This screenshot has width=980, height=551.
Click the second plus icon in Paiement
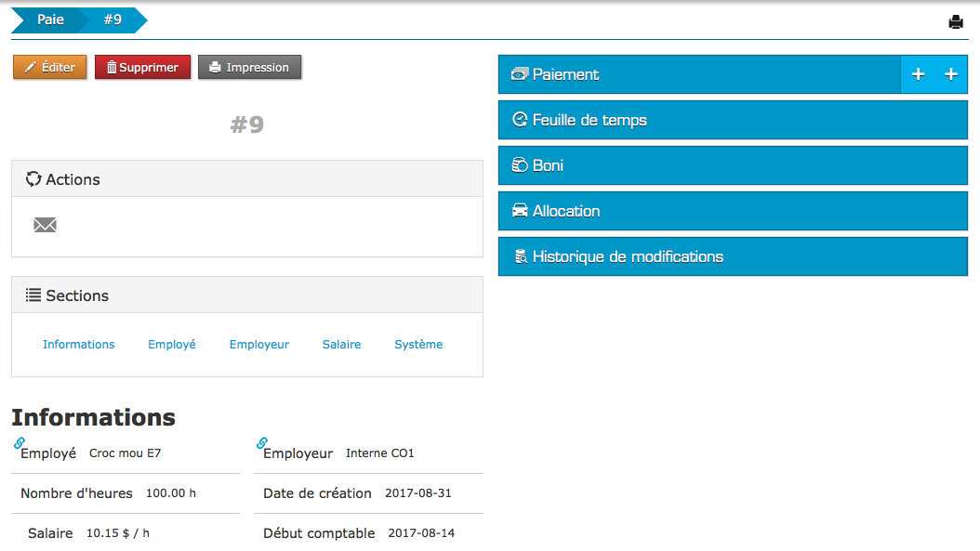tap(950, 75)
